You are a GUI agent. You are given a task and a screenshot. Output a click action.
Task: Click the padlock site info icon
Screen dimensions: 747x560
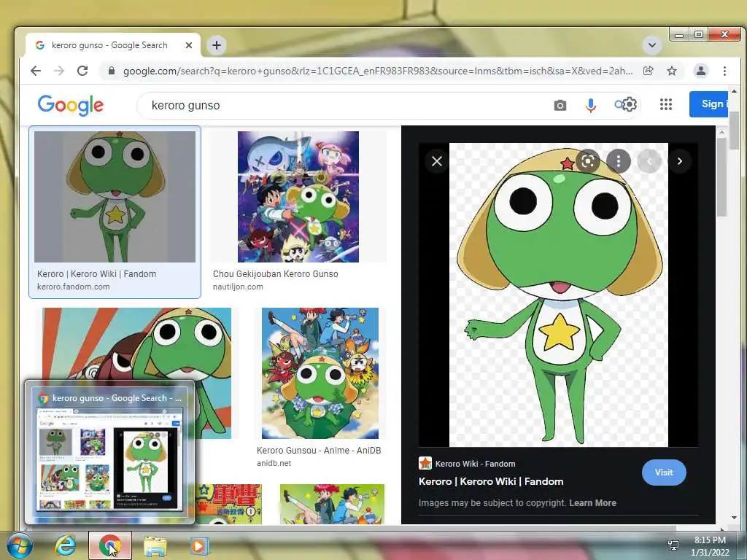(x=112, y=71)
